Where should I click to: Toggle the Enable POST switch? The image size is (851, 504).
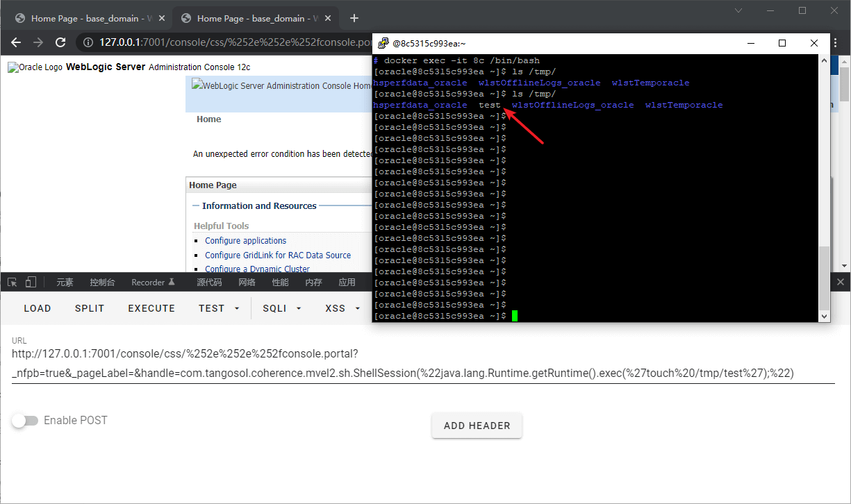point(25,421)
